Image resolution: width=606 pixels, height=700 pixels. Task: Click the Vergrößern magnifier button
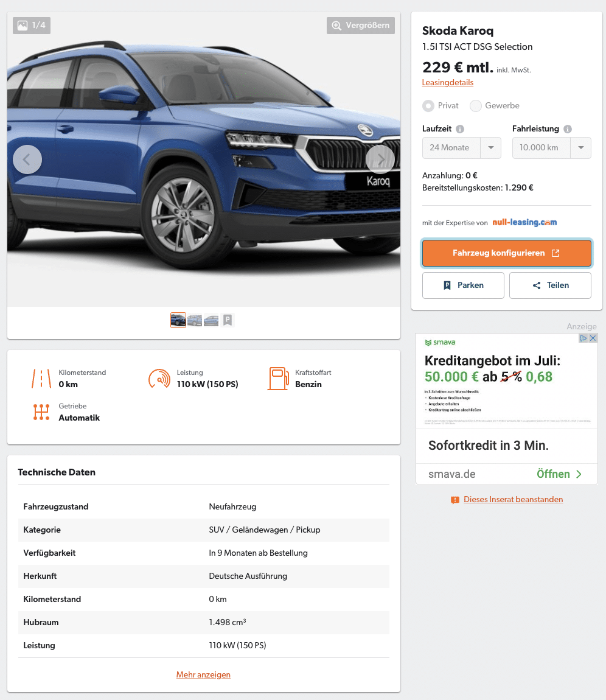[361, 26]
